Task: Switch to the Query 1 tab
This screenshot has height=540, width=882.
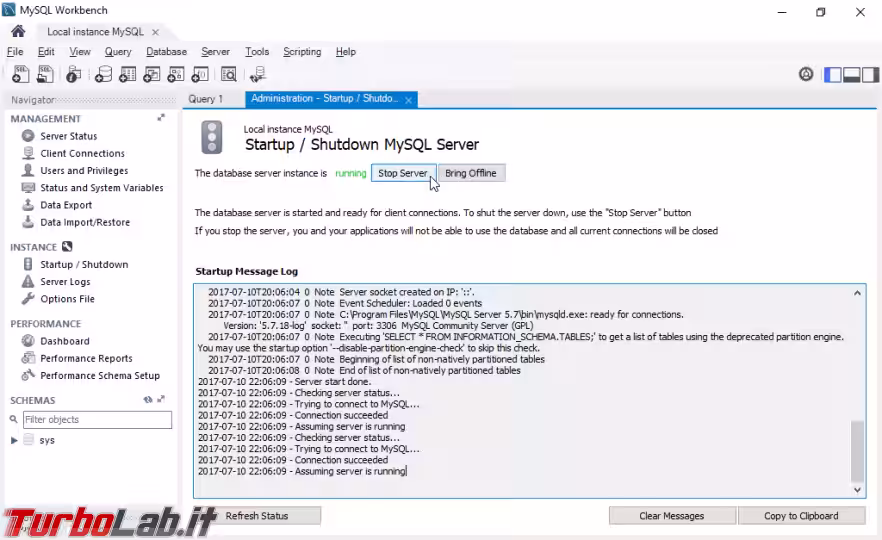Action: [x=206, y=99]
